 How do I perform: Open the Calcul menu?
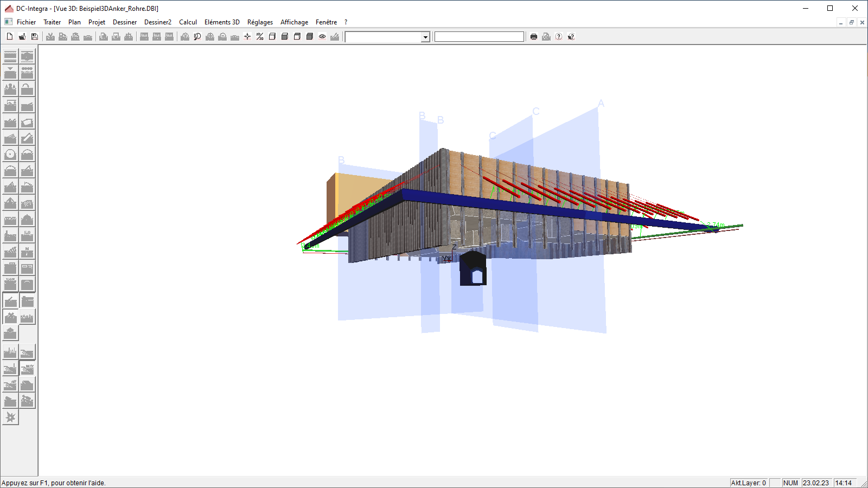click(188, 22)
